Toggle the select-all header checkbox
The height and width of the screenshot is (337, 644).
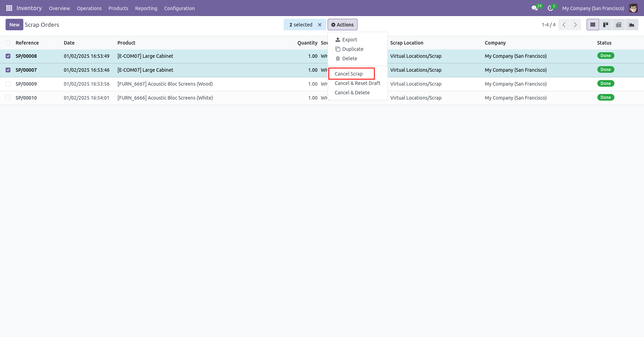coord(8,43)
